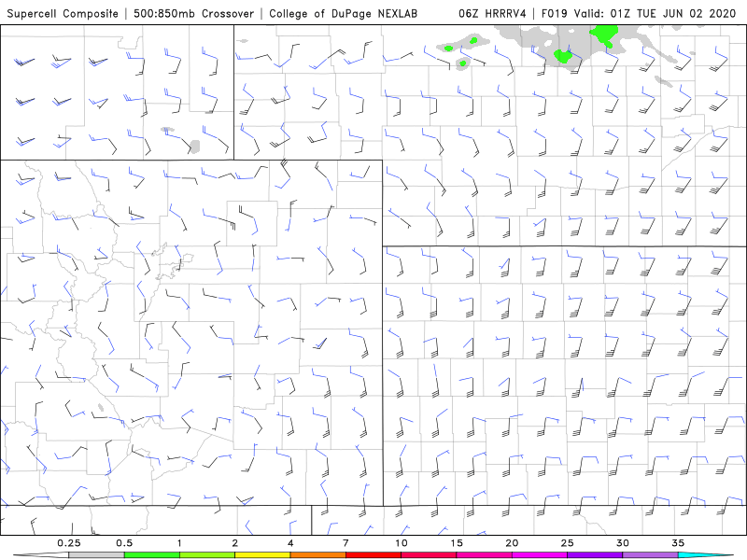Click the '35' color scale label
The image size is (747, 560).
click(678, 543)
